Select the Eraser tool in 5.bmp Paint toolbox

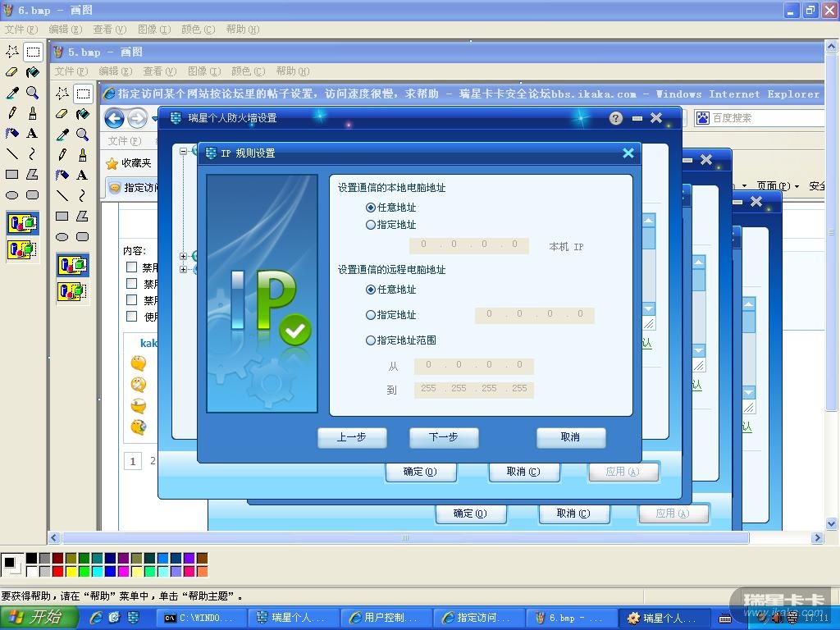pos(62,113)
